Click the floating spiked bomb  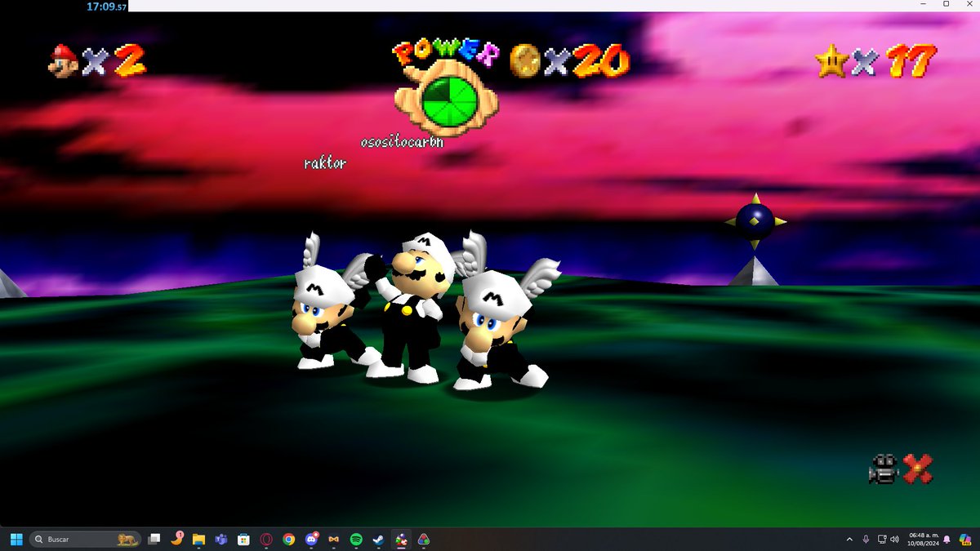755,220
